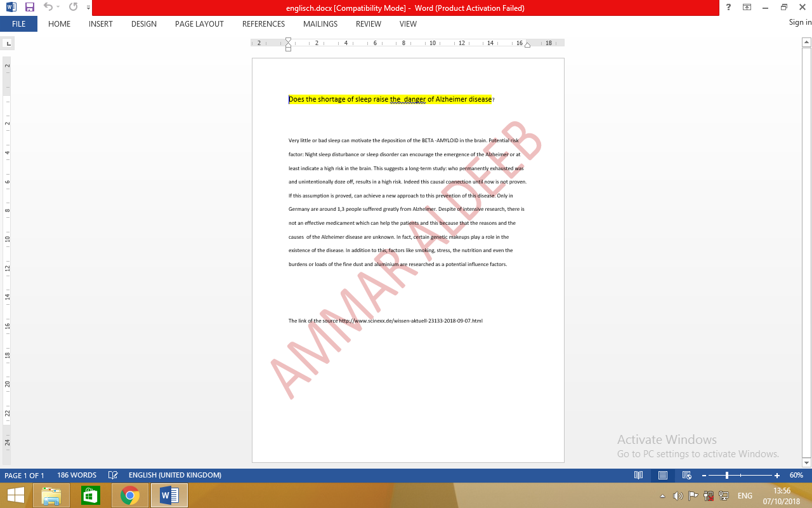The image size is (812, 508).
Task: Click the ruler tab selector icon
Action: (x=8, y=43)
